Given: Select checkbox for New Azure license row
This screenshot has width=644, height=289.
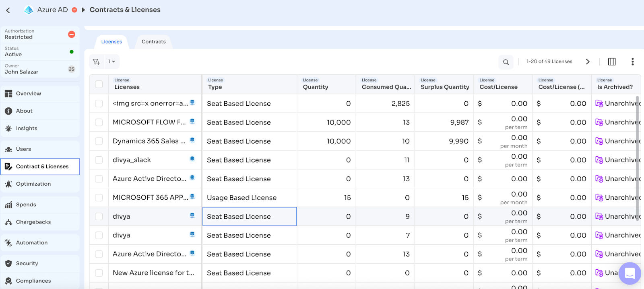Looking at the screenshot, I should pos(99,273).
